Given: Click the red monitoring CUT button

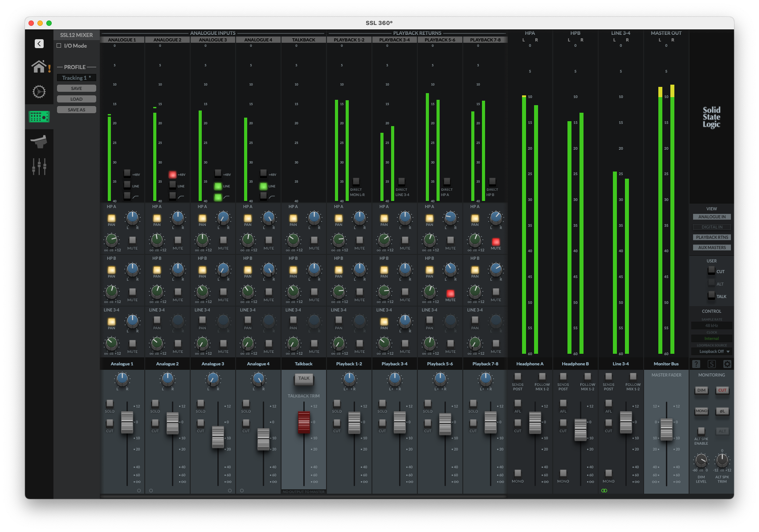Looking at the screenshot, I should pyautogui.click(x=722, y=390).
